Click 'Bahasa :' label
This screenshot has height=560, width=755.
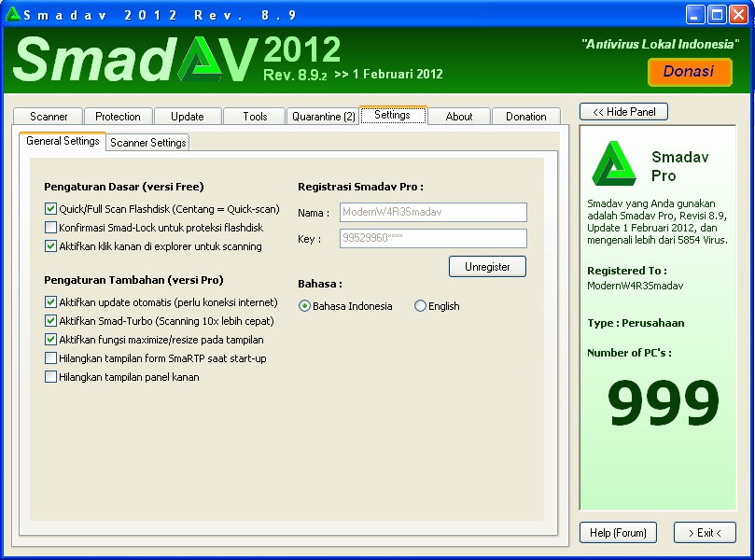320,284
